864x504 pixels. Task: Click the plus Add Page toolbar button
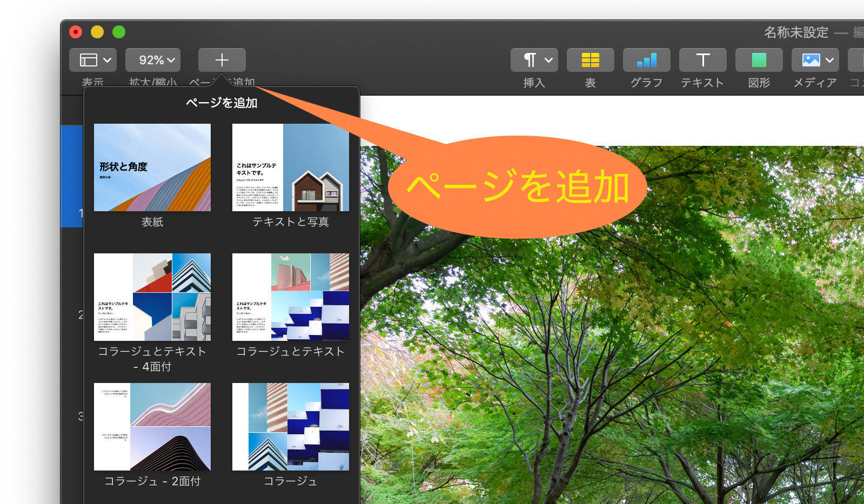point(222,60)
